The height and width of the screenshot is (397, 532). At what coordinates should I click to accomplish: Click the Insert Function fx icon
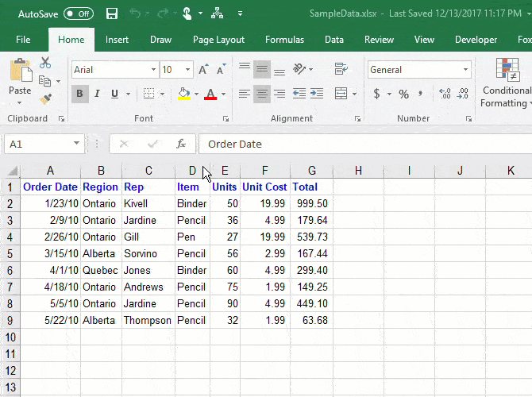(x=181, y=144)
